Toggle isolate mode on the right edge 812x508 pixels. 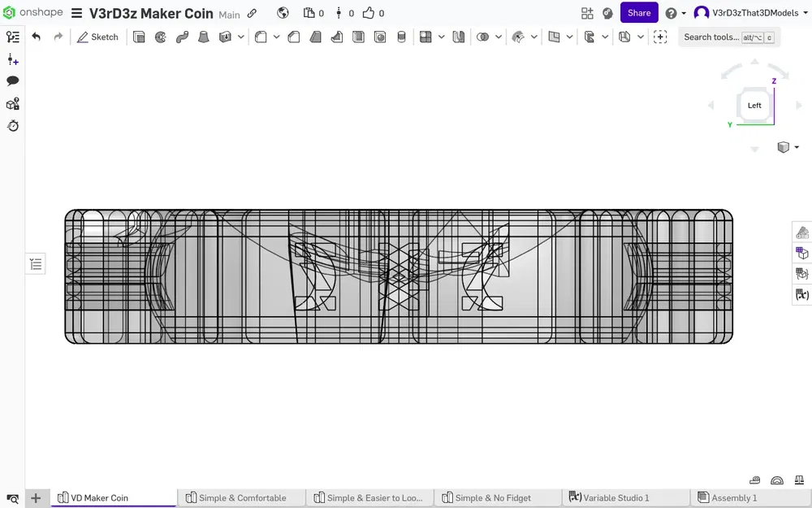pyautogui.click(x=802, y=274)
